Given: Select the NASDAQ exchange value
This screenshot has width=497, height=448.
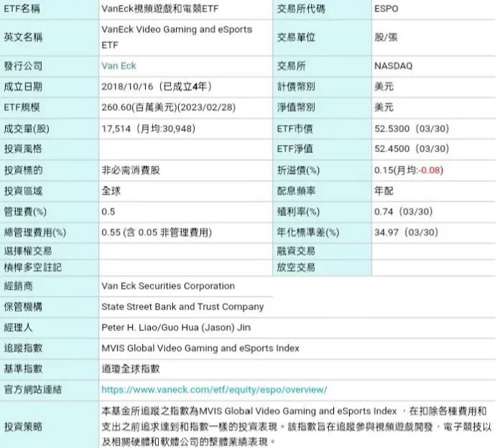Looking at the screenshot, I should coord(394,66).
